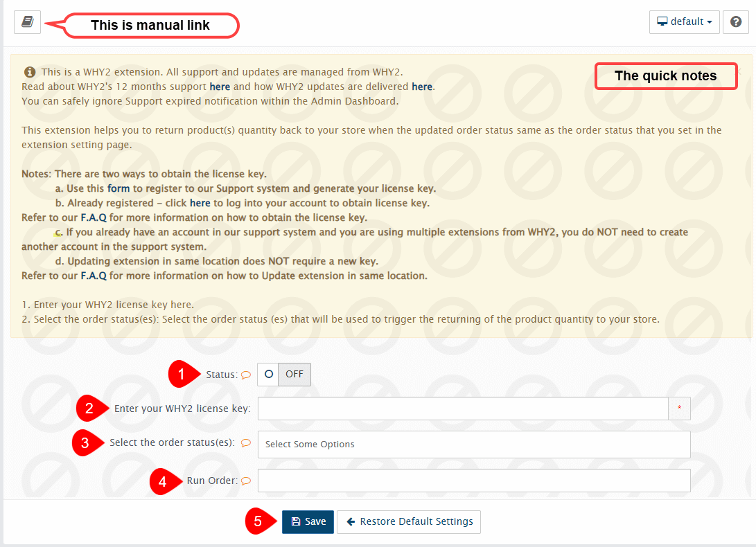Follow 'here' link about updates delivery
The image size is (756, 547).
coord(421,87)
